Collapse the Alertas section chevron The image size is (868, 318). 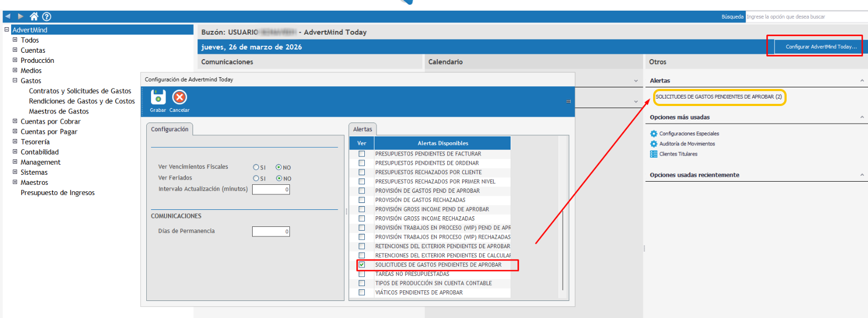point(862,81)
